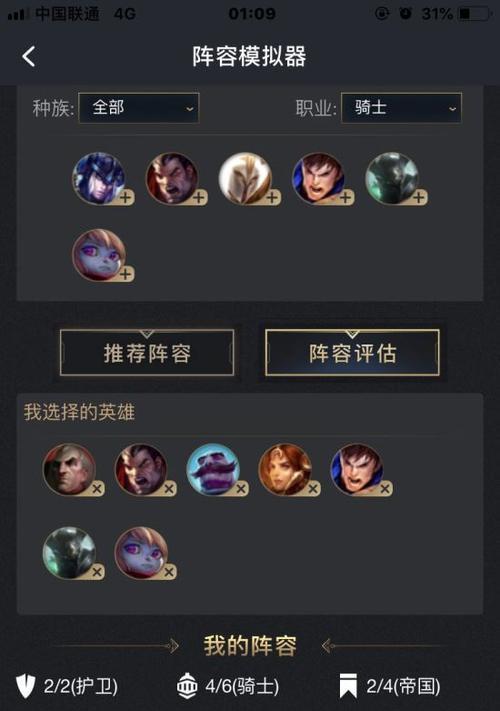Remove Poppy from selected heroes
Viewport: 500px width, 711px height.
tap(169, 572)
